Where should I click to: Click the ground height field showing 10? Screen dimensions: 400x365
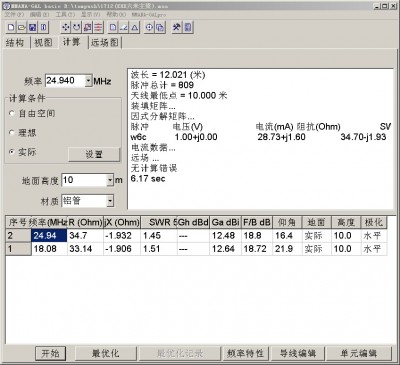point(84,180)
